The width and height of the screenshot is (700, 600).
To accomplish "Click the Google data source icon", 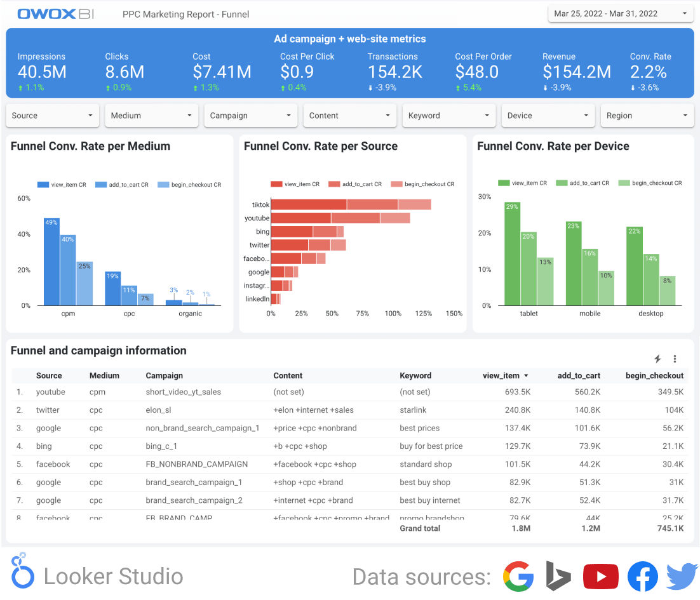I will [519, 576].
